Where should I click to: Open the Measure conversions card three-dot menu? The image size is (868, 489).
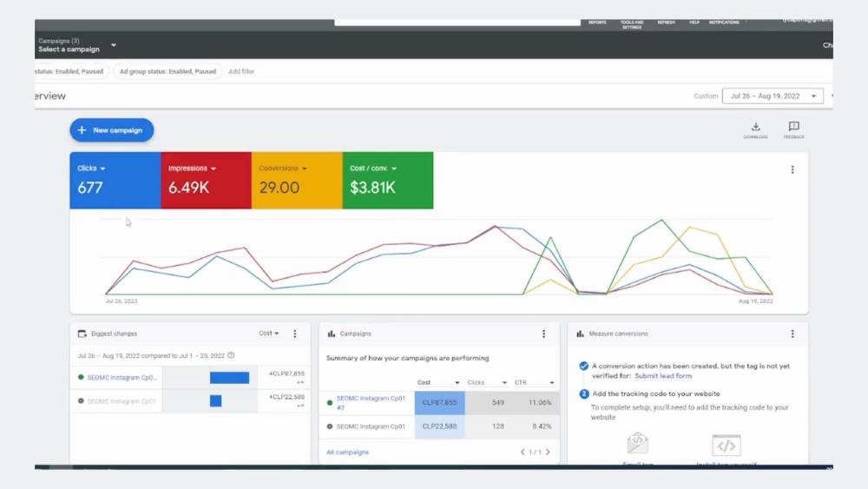point(792,334)
